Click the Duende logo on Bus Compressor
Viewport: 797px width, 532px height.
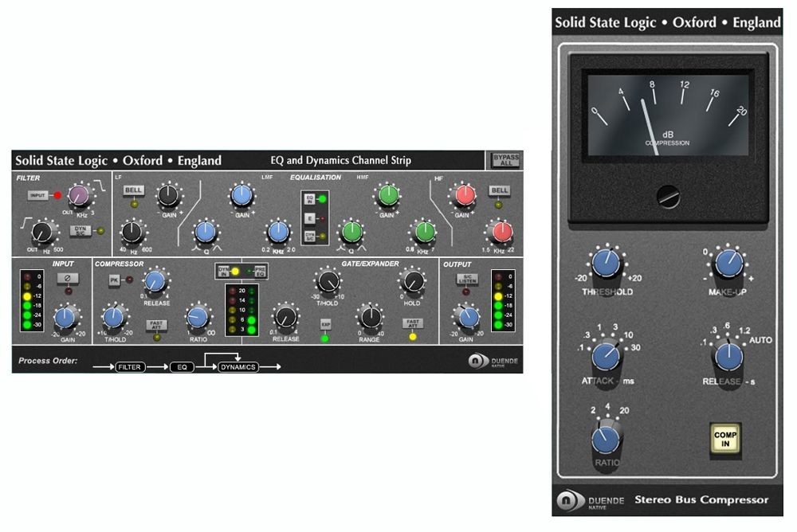[591, 500]
